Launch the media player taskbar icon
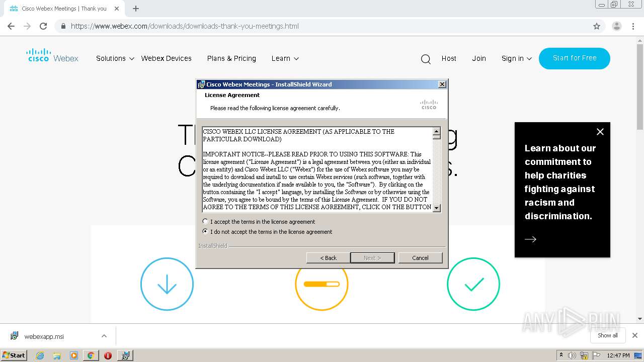644x362 pixels. [x=74, y=355]
